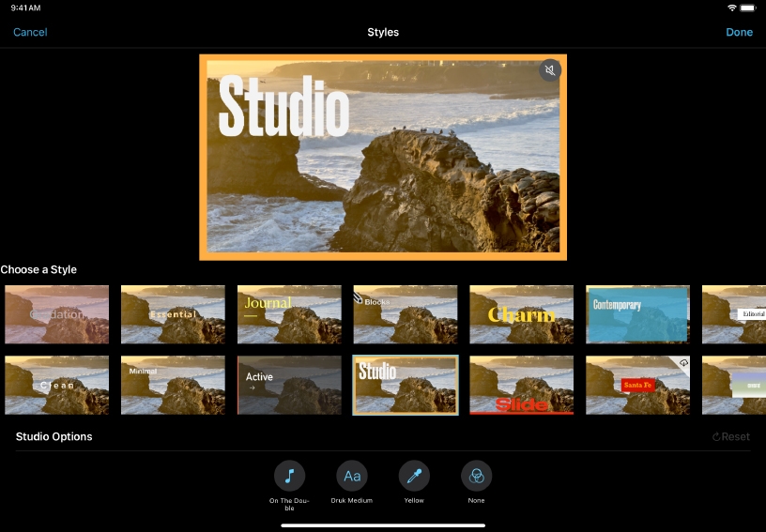Pick the Blocks style thumbnail

(x=405, y=314)
